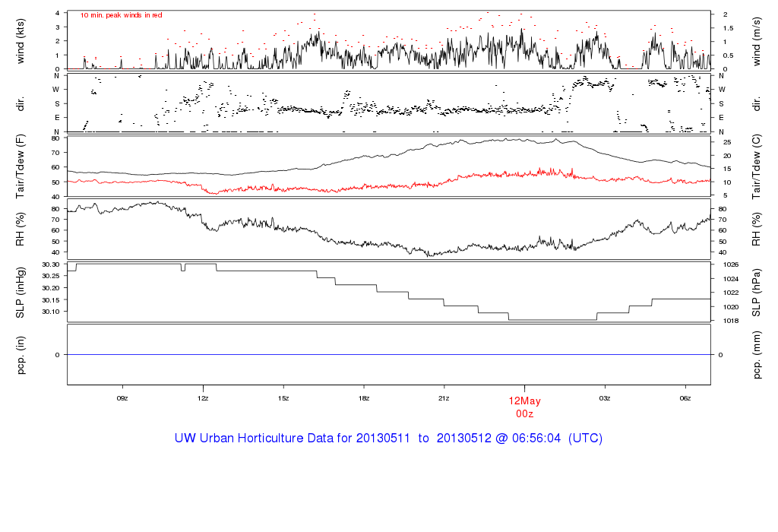Click the '09z' time axis tick label
Screen dimensions: 778x532
click(122, 398)
